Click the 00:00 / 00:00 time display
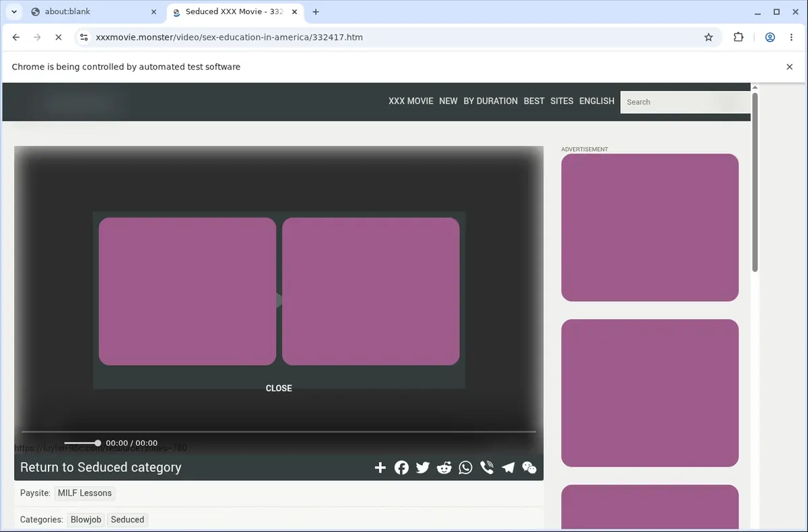 pyautogui.click(x=132, y=443)
